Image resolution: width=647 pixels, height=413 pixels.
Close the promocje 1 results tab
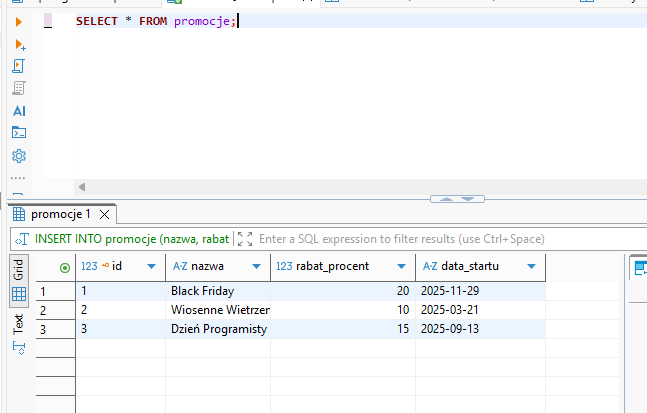pyautogui.click(x=106, y=214)
